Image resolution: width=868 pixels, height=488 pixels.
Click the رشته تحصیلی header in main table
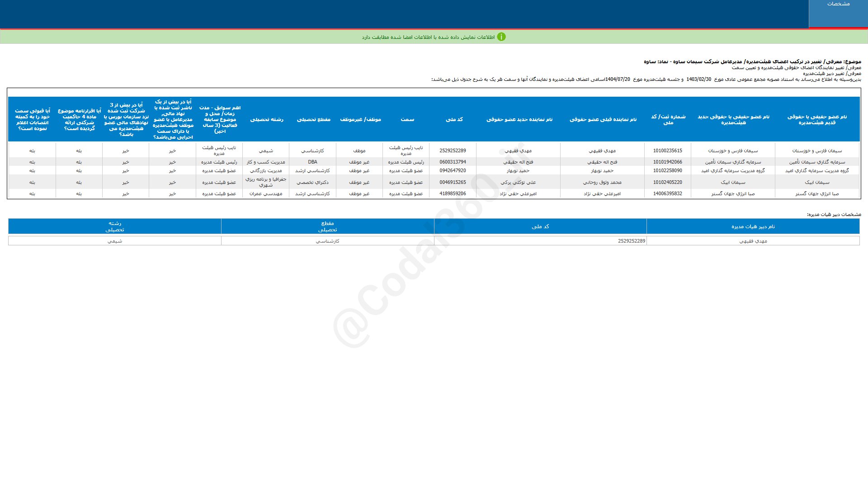[x=267, y=119]
